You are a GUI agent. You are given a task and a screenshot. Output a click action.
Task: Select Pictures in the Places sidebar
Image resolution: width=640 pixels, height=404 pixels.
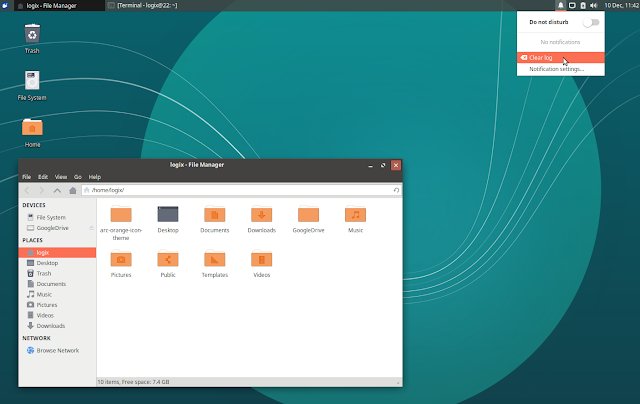tap(57, 305)
